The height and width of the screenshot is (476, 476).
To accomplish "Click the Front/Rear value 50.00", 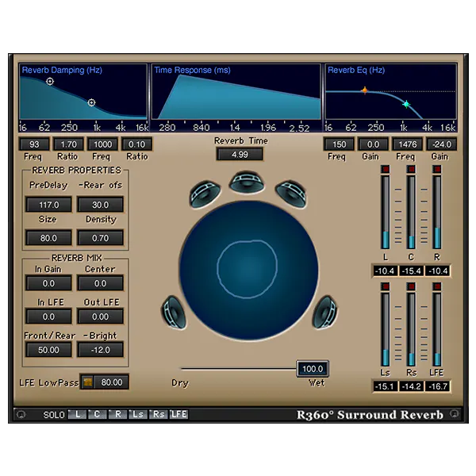I will tap(49, 350).
